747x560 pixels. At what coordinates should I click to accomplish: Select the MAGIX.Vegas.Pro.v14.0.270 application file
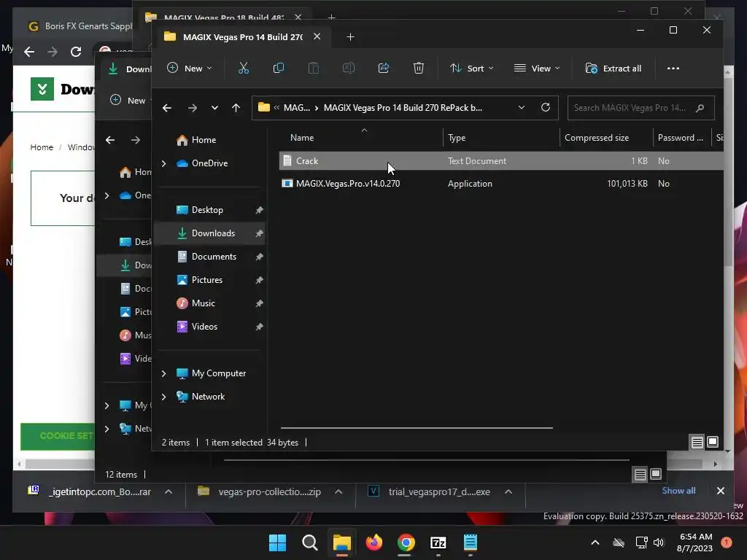point(348,184)
